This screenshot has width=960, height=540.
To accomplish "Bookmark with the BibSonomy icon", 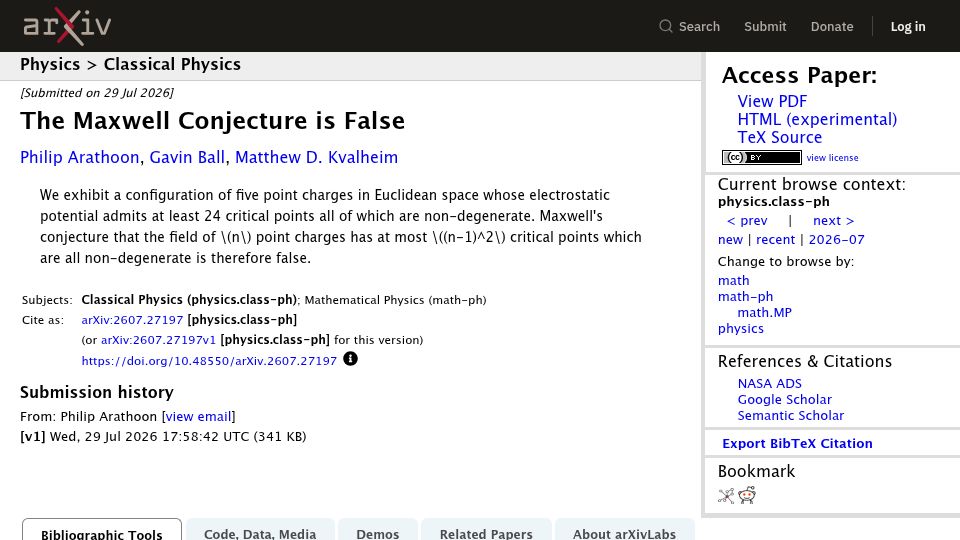I will pyautogui.click(x=726, y=495).
